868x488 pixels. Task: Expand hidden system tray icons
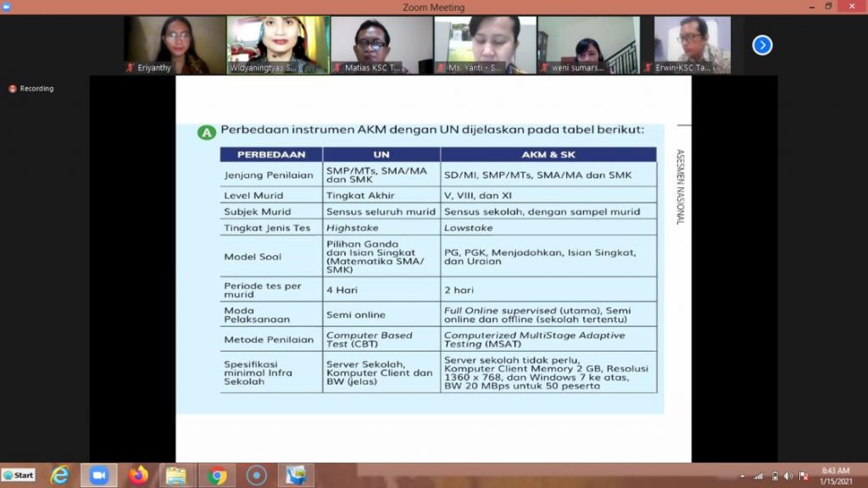pos(743,476)
